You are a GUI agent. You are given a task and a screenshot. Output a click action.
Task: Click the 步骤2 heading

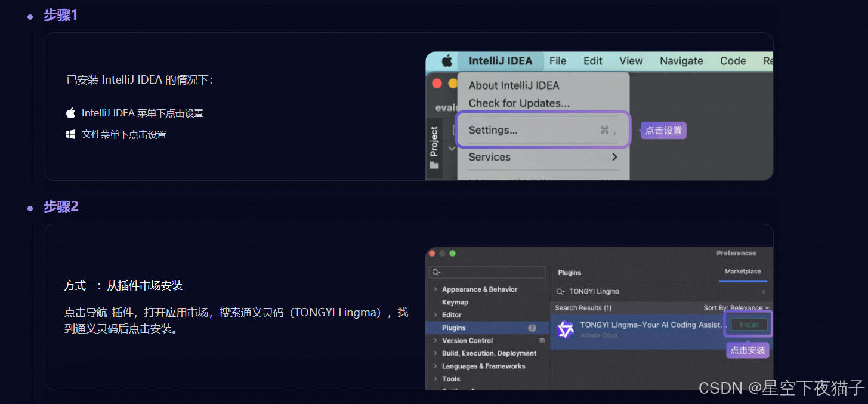point(60,206)
